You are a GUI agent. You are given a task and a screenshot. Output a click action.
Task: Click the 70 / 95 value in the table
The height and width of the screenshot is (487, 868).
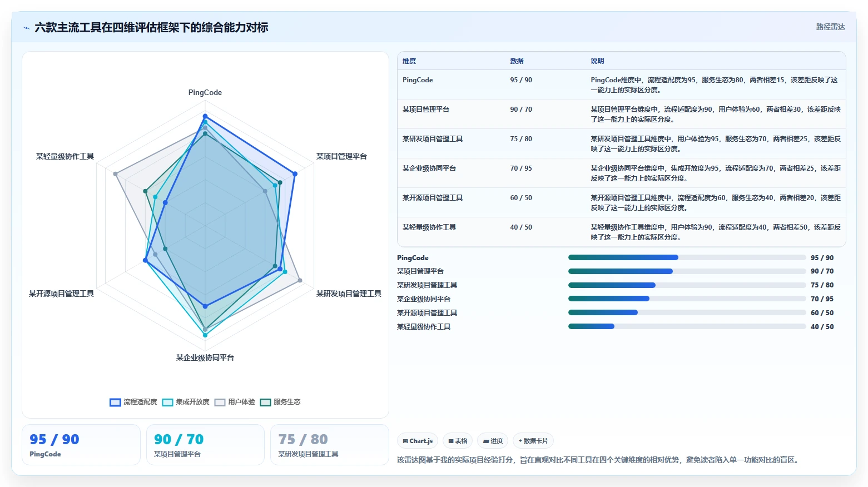tap(521, 168)
